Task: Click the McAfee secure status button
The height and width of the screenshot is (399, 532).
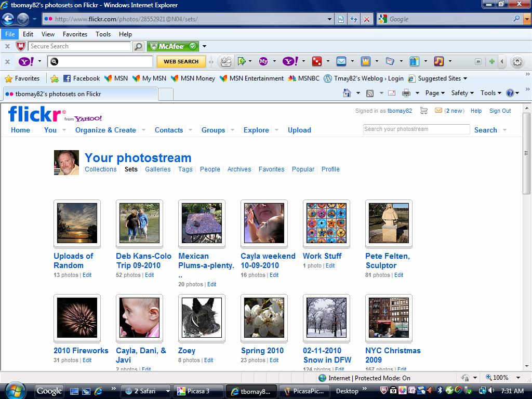Action: pyautogui.click(x=172, y=46)
